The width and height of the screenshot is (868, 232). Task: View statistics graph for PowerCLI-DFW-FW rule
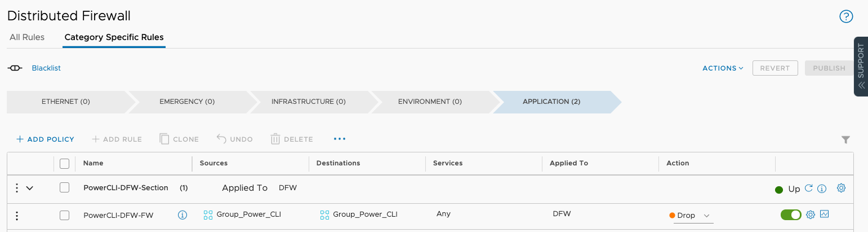(x=825, y=214)
